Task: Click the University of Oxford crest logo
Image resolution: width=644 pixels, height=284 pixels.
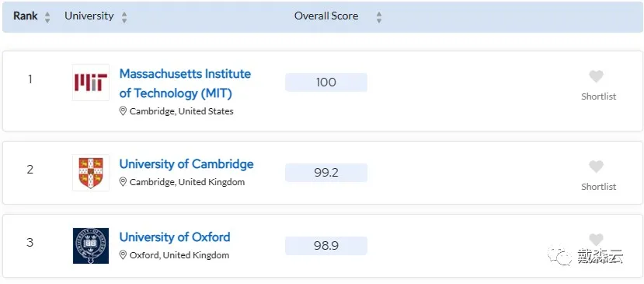Action: tap(91, 246)
